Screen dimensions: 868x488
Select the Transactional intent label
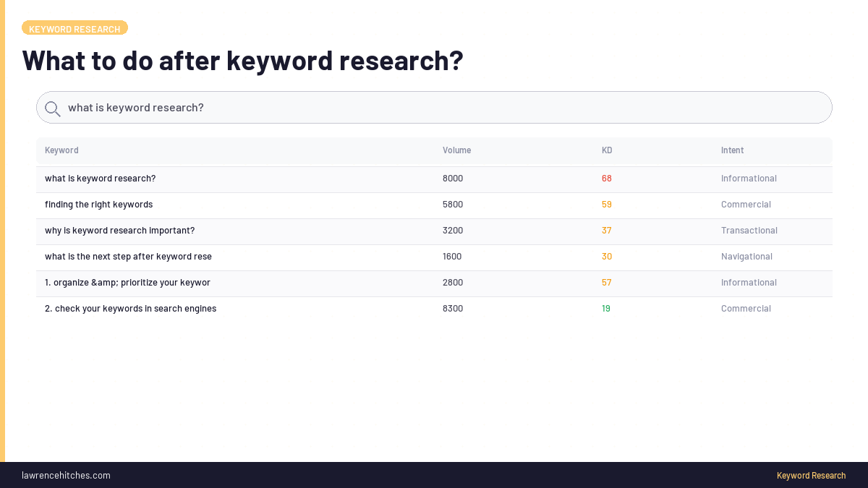click(x=749, y=230)
